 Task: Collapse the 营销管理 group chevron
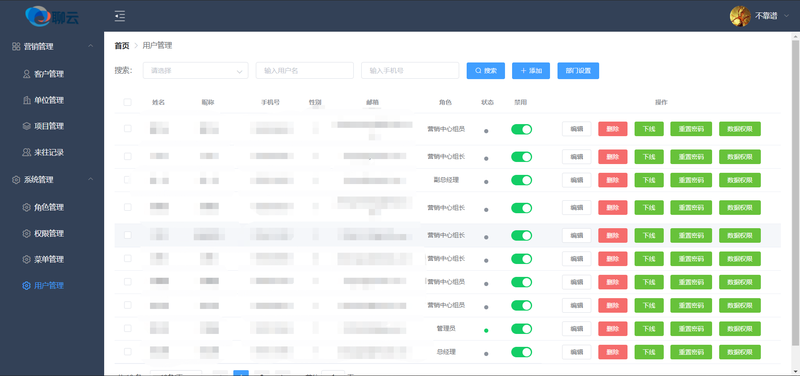pyautogui.click(x=90, y=46)
